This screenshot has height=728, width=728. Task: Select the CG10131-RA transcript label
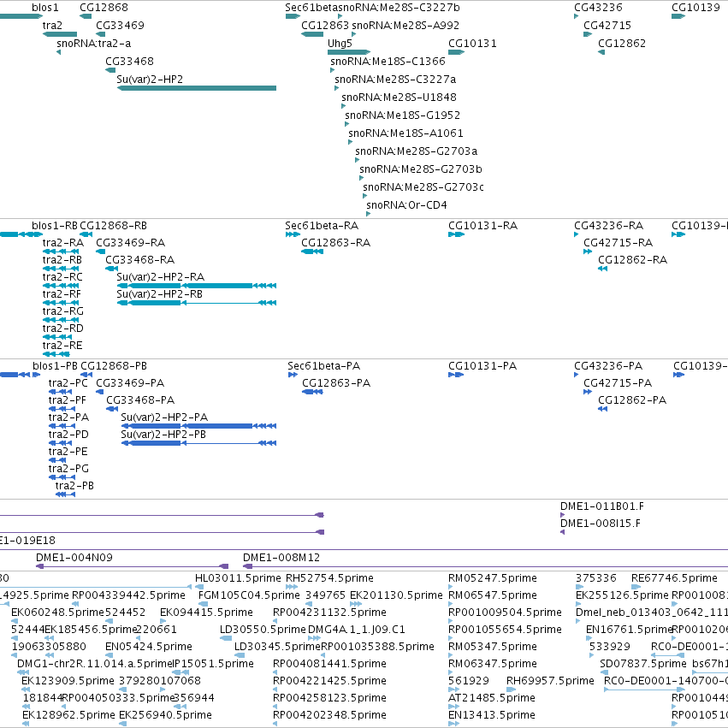pyautogui.click(x=482, y=226)
